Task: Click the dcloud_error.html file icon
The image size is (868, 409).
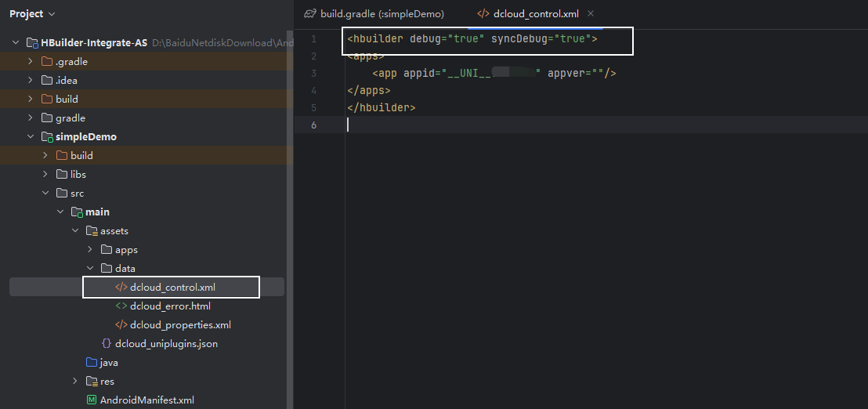Action: (121, 306)
